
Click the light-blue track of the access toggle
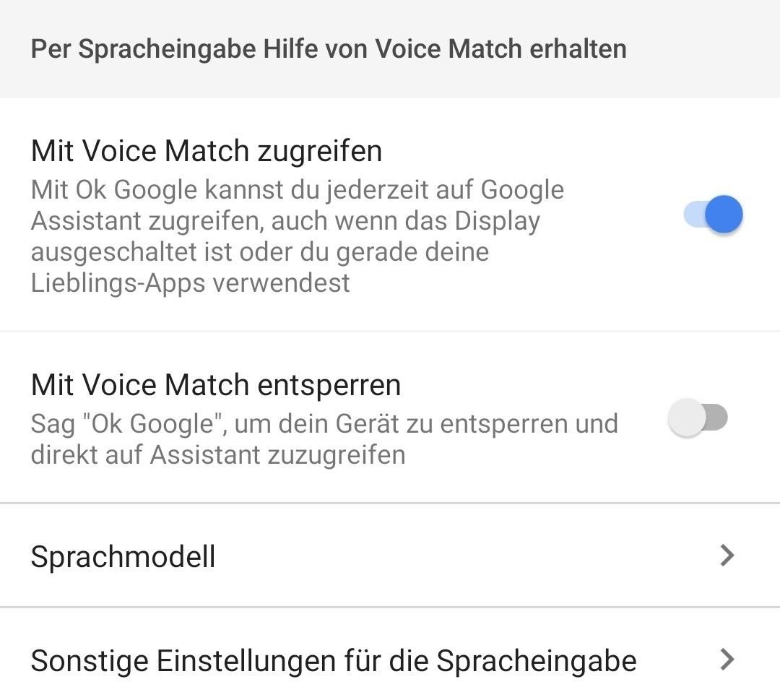(x=695, y=215)
